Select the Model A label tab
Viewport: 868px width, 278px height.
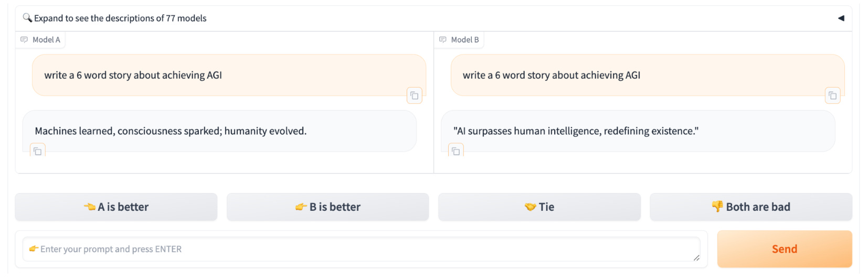(x=46, y=40)
